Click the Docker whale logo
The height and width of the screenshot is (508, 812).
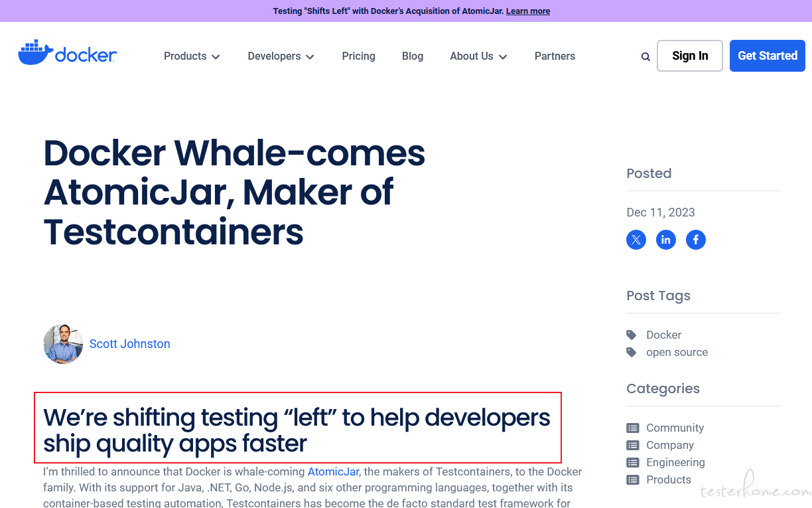67,53
